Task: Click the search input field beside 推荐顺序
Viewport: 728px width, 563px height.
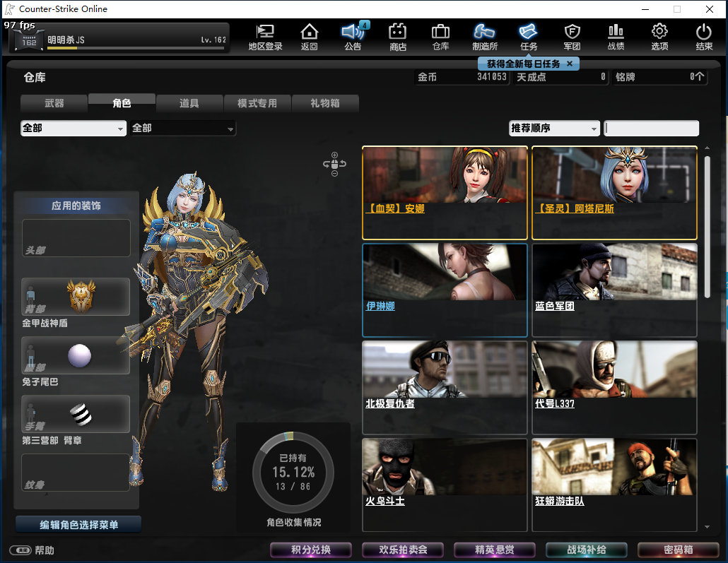Action: pyautogui.click(x=652, y=128)
